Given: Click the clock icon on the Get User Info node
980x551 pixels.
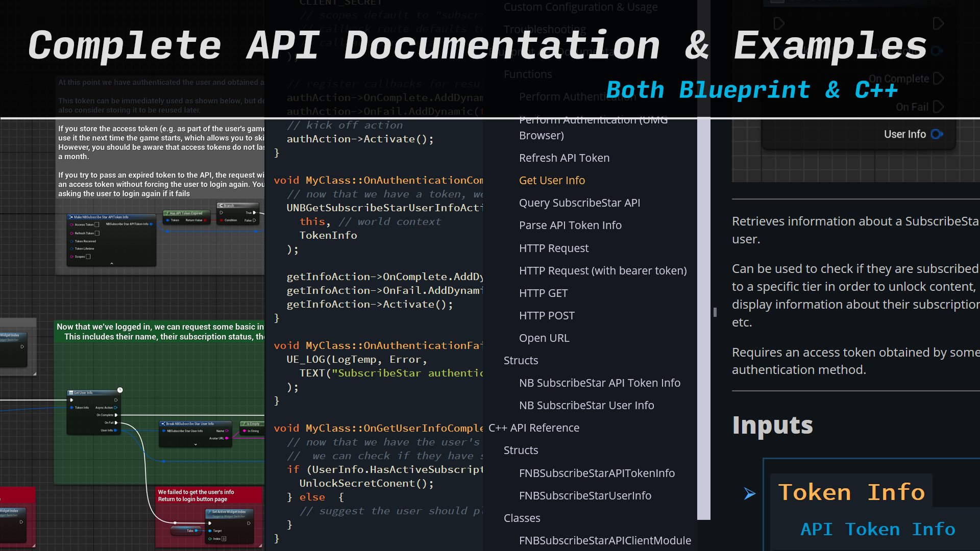Looking at the screenshot, I should (120, 390).
